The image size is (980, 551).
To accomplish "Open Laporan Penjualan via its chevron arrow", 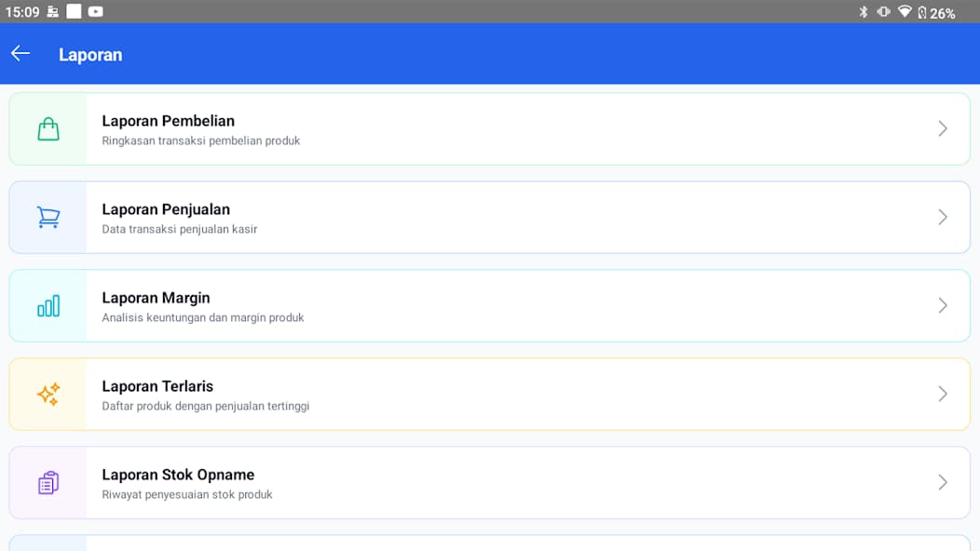I will coord(943,218).
